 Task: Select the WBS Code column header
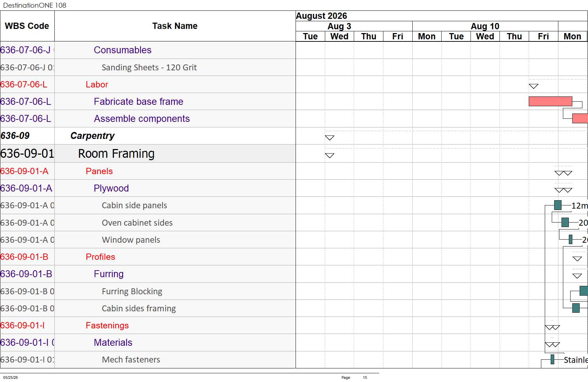tap(27, 26)
